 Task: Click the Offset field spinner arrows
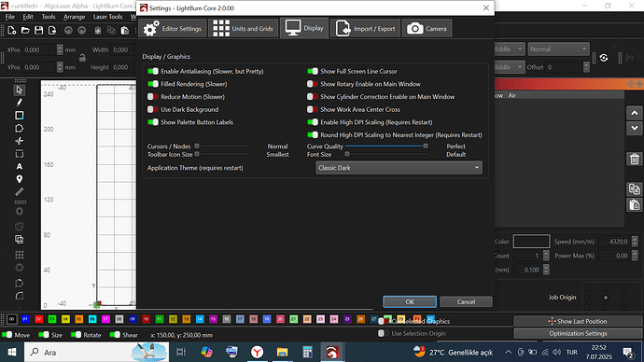click(x=586, y=67)
